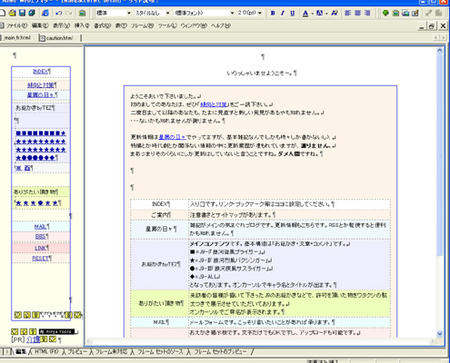
Task: Toggle Underline formatting
Action: coord(292,13)
